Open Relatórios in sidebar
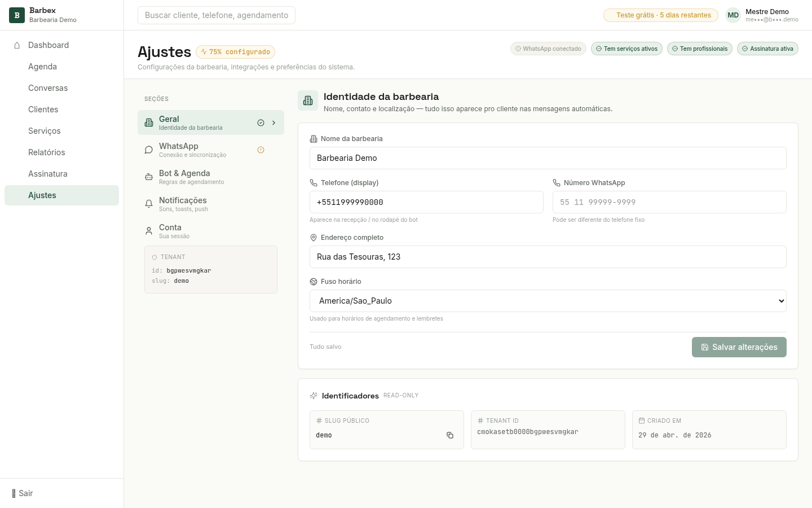The height and width of the screenshot is (508, 812). click(61, 152)
